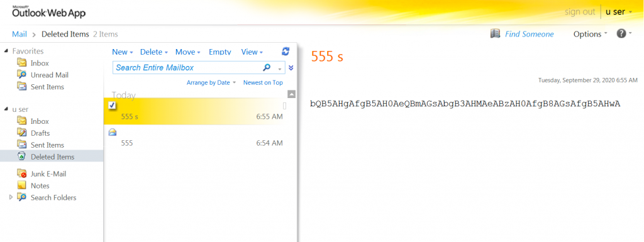The width and height of the screenshot is (644, 242).
Task: Click the message list scroll up arrow
Action: coord(292,94)
